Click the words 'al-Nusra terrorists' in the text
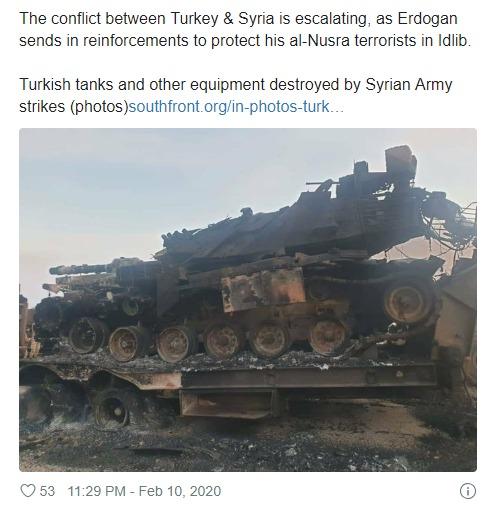This screenshot has height=507, width=493. click(x=337, y=41)
